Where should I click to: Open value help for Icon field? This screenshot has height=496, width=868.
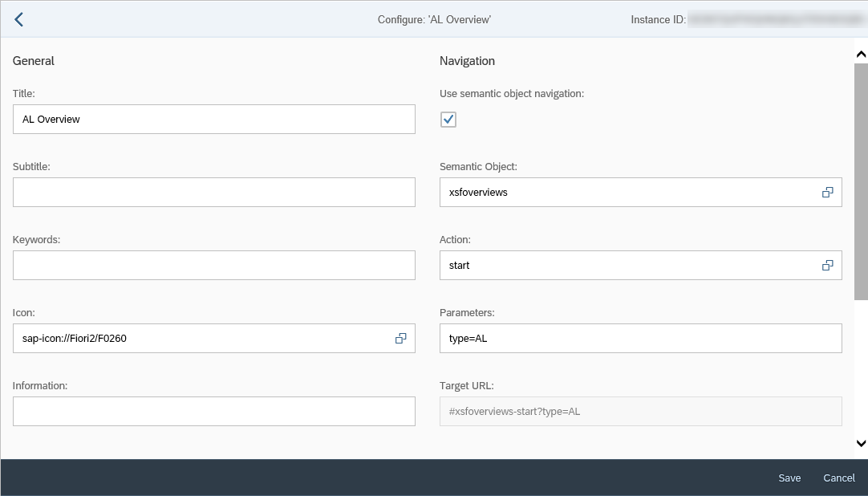[x=401, y=339]
